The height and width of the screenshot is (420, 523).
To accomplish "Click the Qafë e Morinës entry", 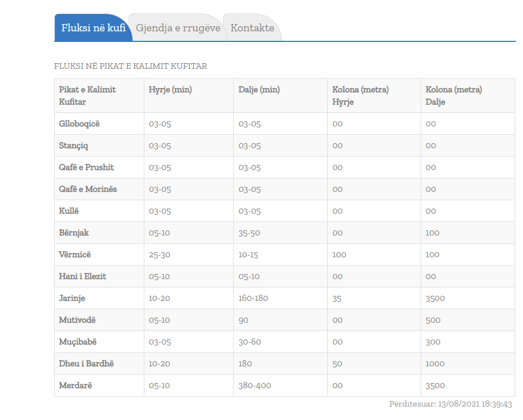I will point(88,189).
